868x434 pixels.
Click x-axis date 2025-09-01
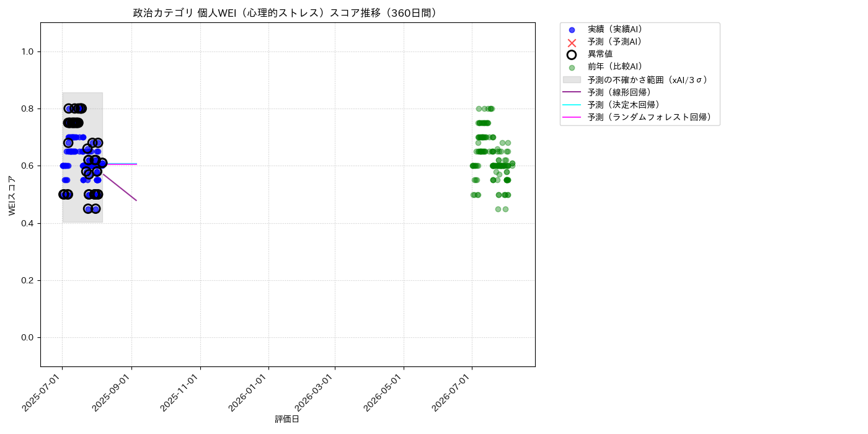(x=113, y=392)
